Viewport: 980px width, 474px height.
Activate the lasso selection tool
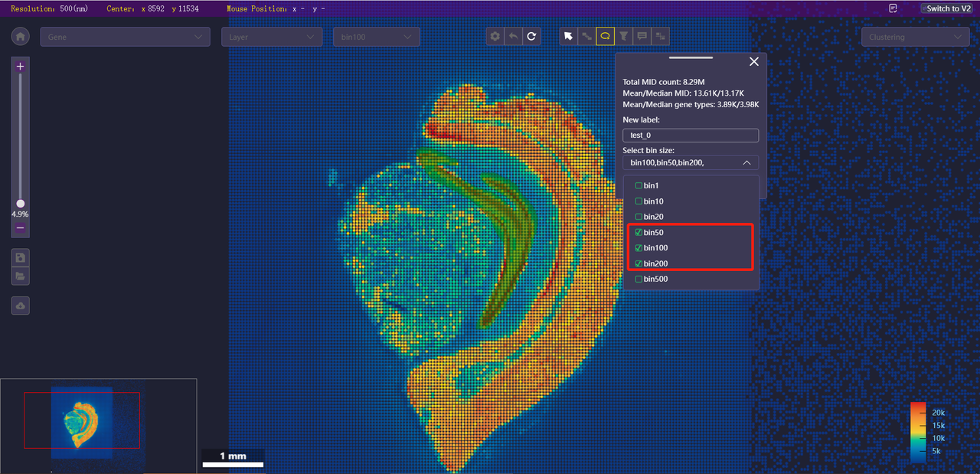pos(605,36)
